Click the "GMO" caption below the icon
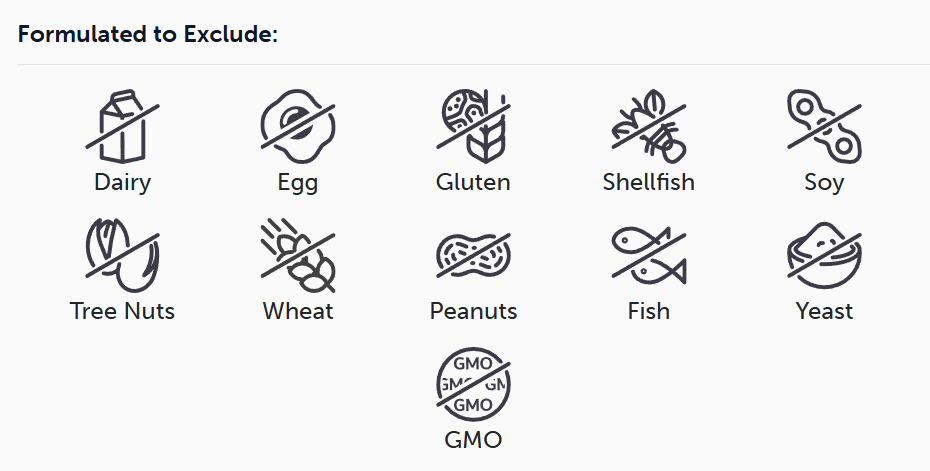 [473, 440]
